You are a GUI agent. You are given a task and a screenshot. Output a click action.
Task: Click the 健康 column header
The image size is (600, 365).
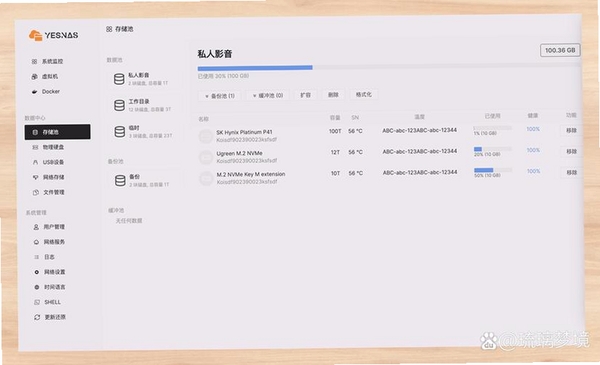[533, 116]
